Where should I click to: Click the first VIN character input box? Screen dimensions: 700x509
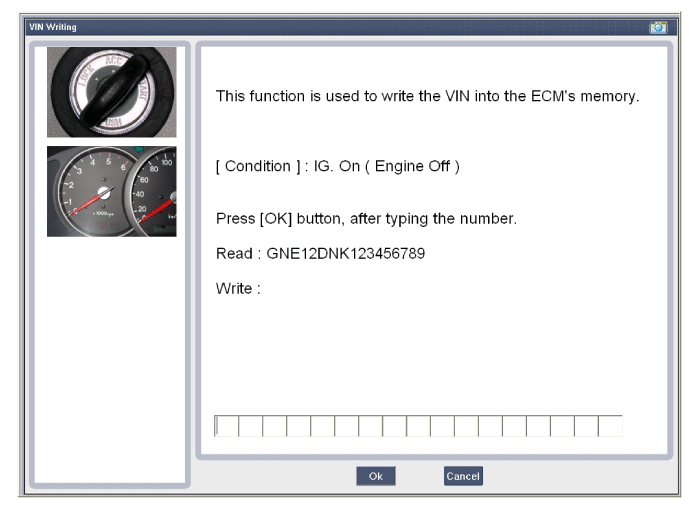(226, 426)
